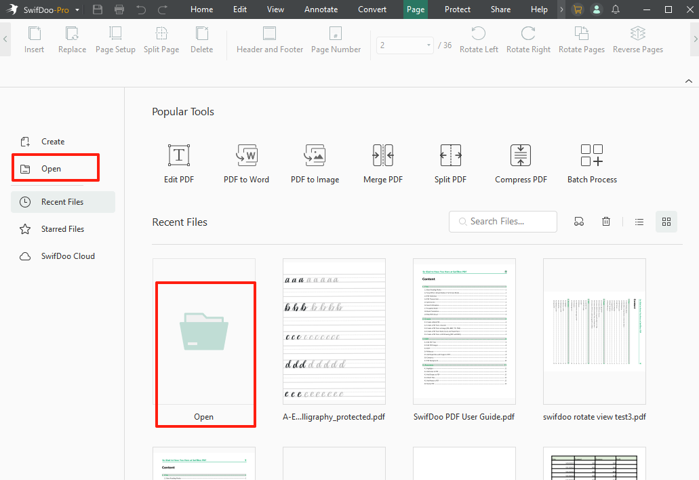Screen dimensions: 699x480
Task: Select the Page tab
Action: [415, 9]
